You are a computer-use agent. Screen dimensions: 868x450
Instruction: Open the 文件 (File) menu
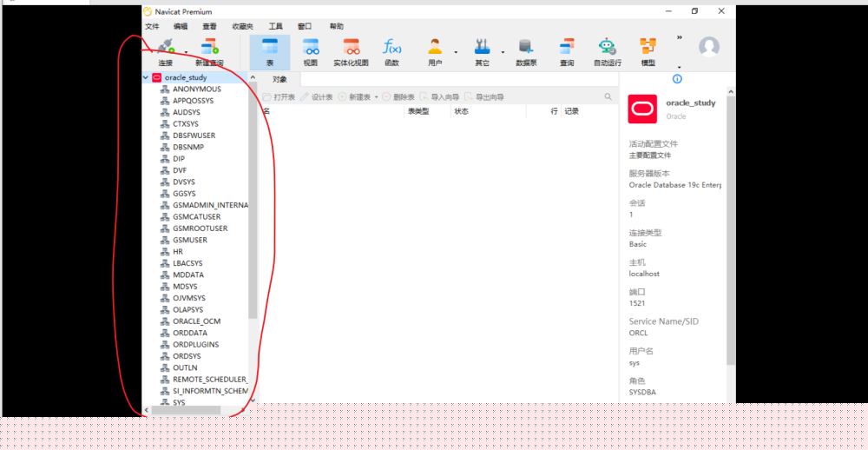pyautogui.click(x=152, y=27)
